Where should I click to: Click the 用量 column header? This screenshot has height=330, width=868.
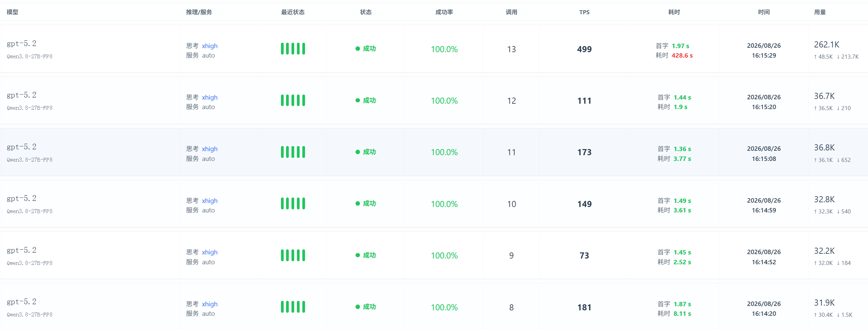click(820, 12)
